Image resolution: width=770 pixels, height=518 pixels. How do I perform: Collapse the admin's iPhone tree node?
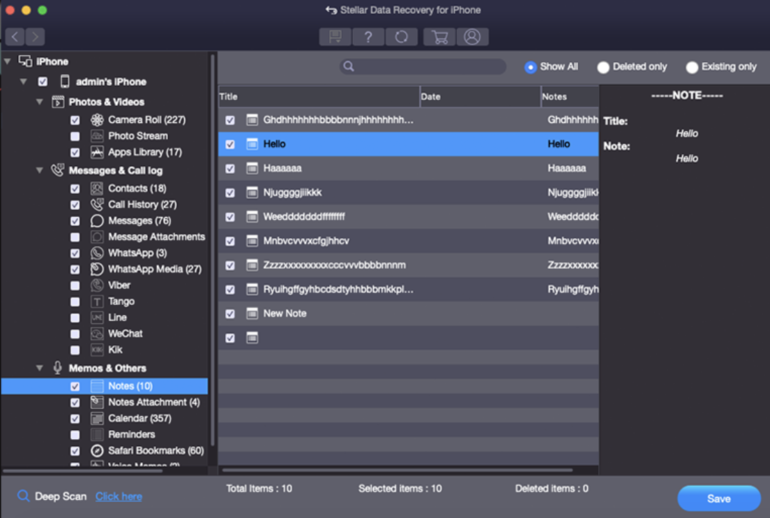(23, 82)
